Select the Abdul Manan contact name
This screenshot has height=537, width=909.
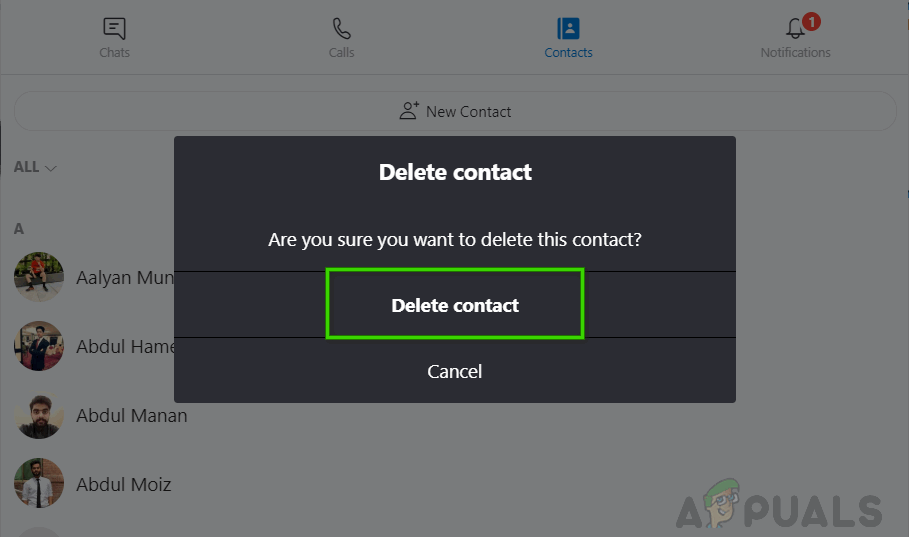131,415
